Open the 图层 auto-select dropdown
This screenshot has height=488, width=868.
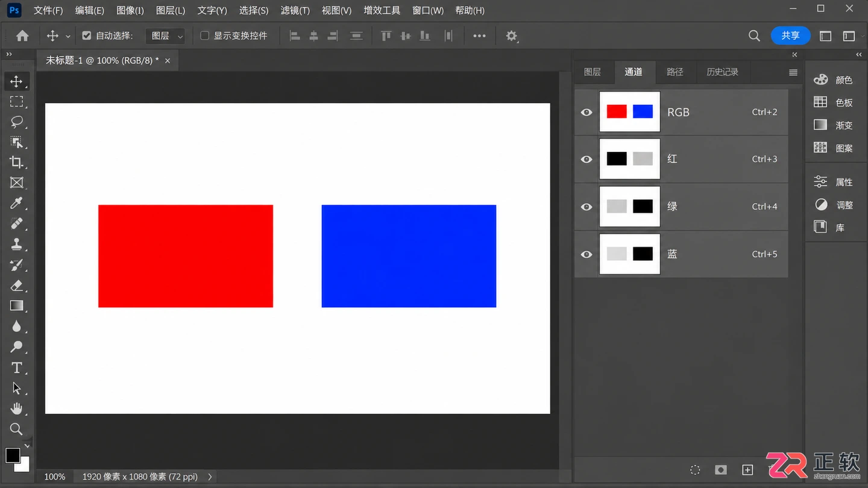(x=165, y=36)
